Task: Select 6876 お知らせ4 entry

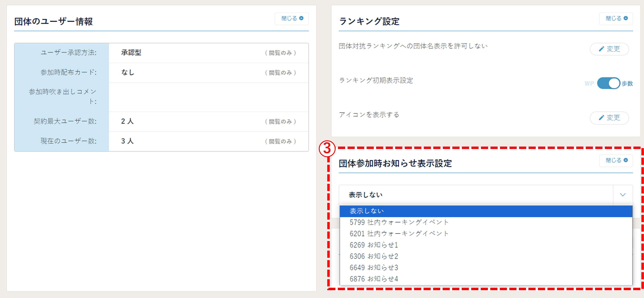Action: (374, 279)
